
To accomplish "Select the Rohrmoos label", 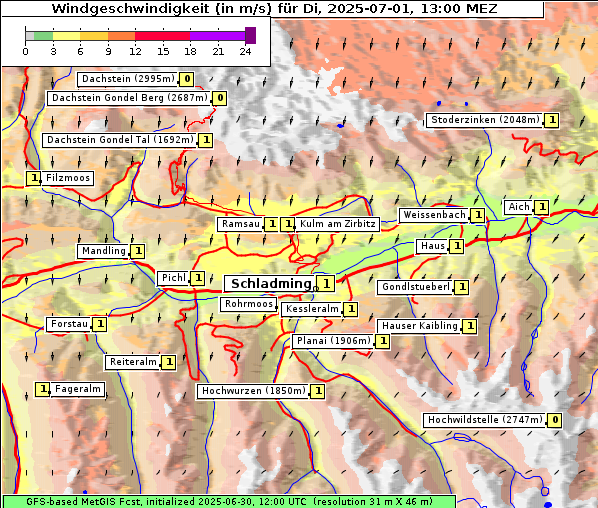I will [249, 304].
